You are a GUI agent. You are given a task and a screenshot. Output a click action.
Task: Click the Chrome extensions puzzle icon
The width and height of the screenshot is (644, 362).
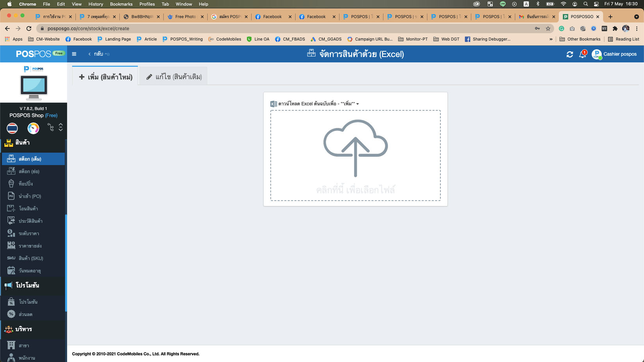tap(615, 29)
